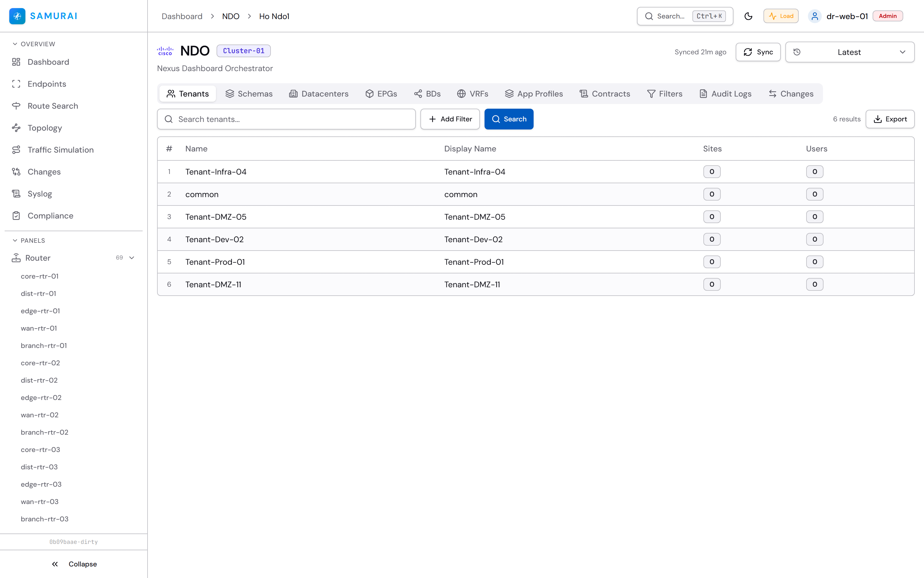
Task: Switch to the VRFs tab
Action: point(473,94)
